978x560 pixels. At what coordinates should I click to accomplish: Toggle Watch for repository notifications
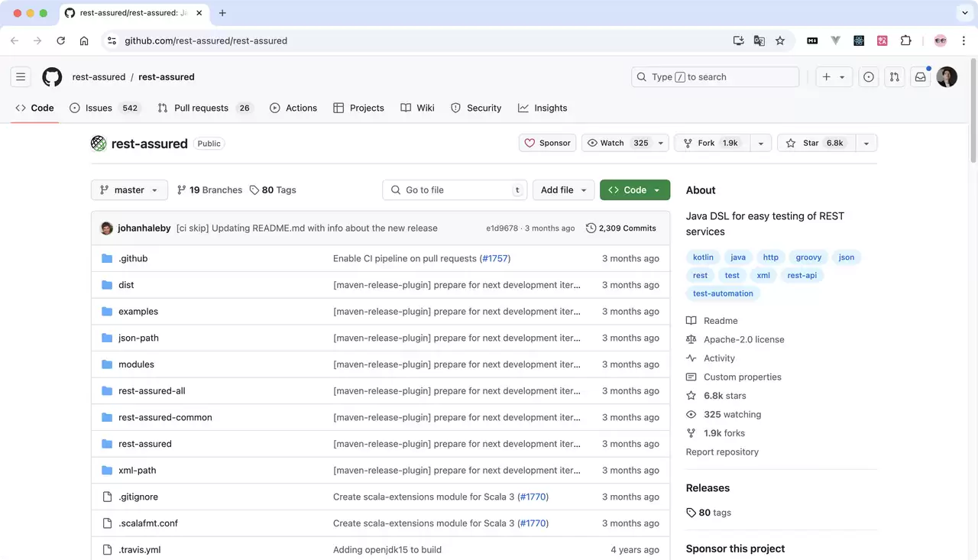point(617,143)
